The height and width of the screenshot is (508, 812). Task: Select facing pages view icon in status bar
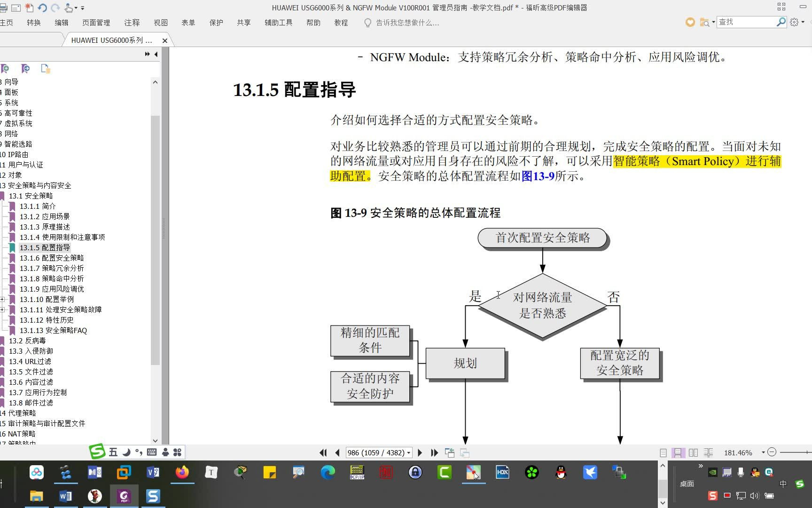694,452
